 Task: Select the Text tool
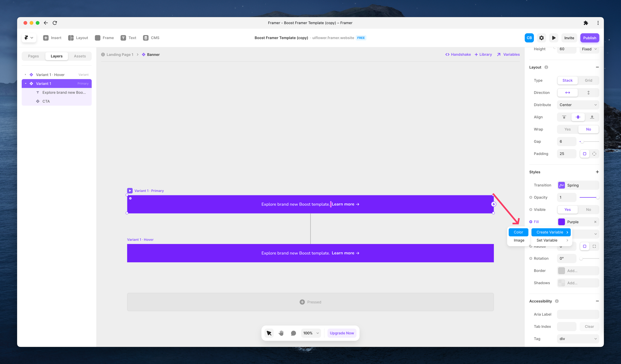tap(128, 38)
